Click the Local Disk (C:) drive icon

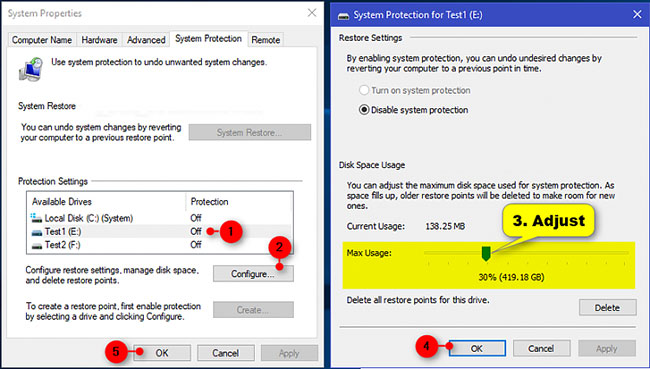click(36, 218)
